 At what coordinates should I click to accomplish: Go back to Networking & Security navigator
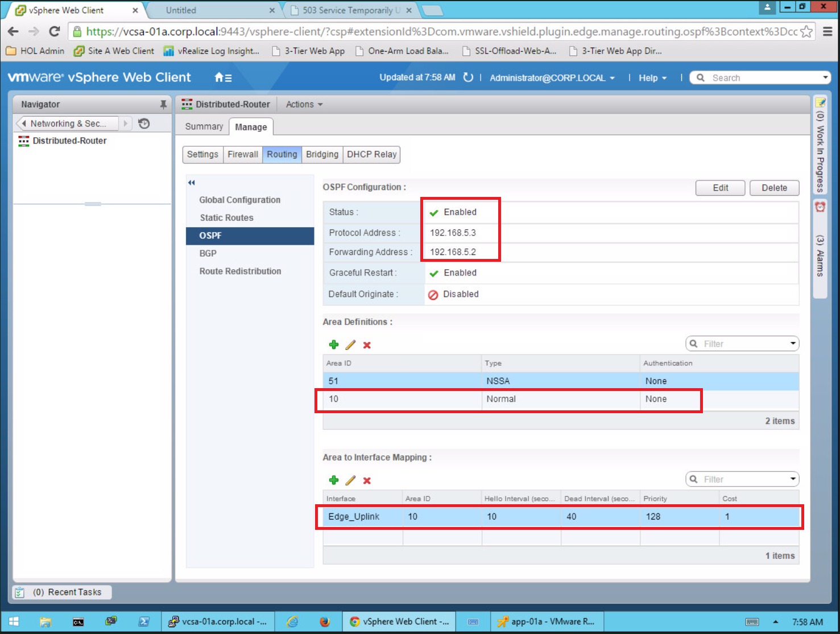coord(67,123)
